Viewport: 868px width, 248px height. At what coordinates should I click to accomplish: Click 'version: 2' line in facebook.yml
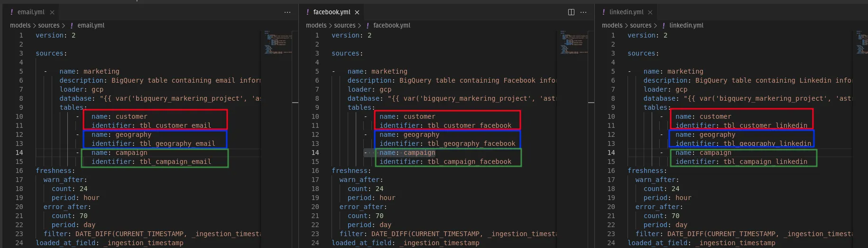(351, 36)
